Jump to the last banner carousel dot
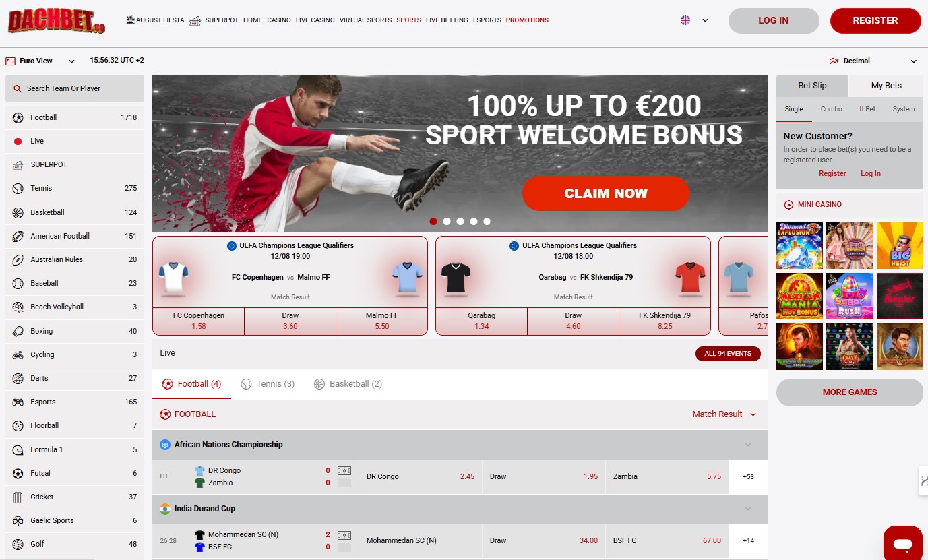Image resolution: width=928 pixels, height=560 pixels. 487,221
